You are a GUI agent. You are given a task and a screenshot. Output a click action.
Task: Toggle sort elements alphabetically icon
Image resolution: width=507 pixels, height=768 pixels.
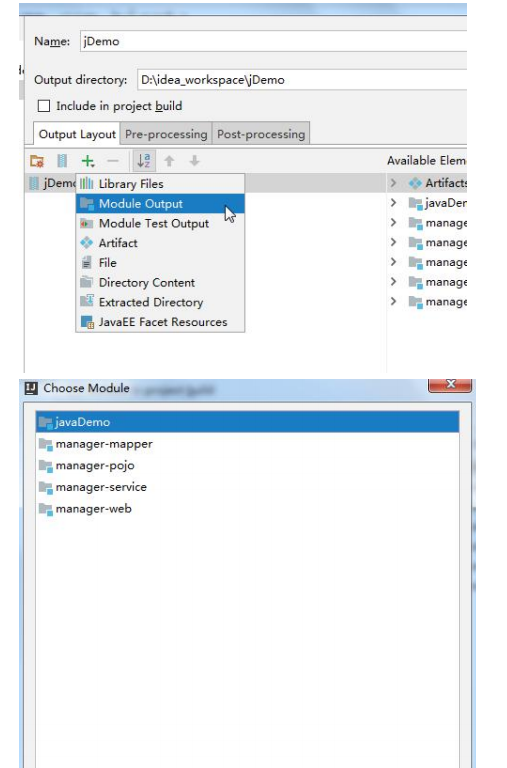coord(144,161)
